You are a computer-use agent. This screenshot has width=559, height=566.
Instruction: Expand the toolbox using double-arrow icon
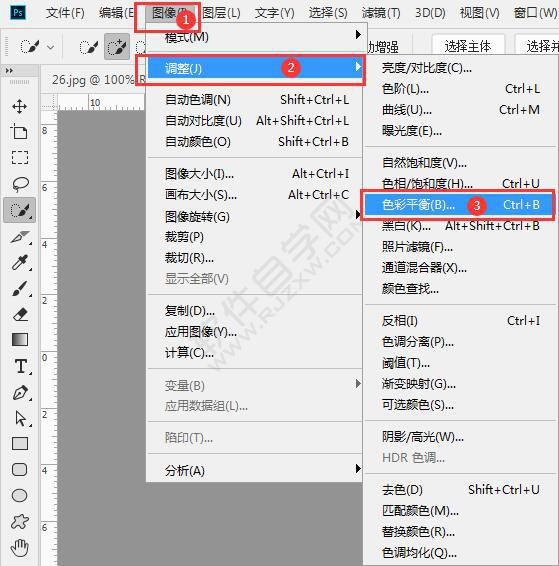pos(9,71)
